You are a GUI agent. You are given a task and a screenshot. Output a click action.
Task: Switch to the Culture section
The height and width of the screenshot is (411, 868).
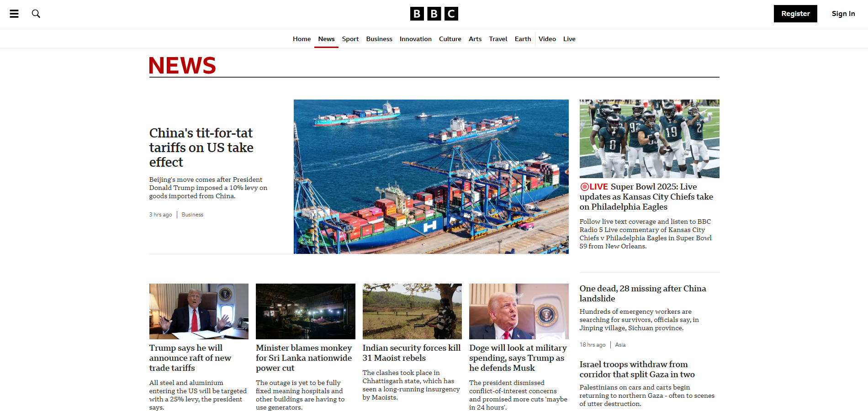(x=450, y=39)
